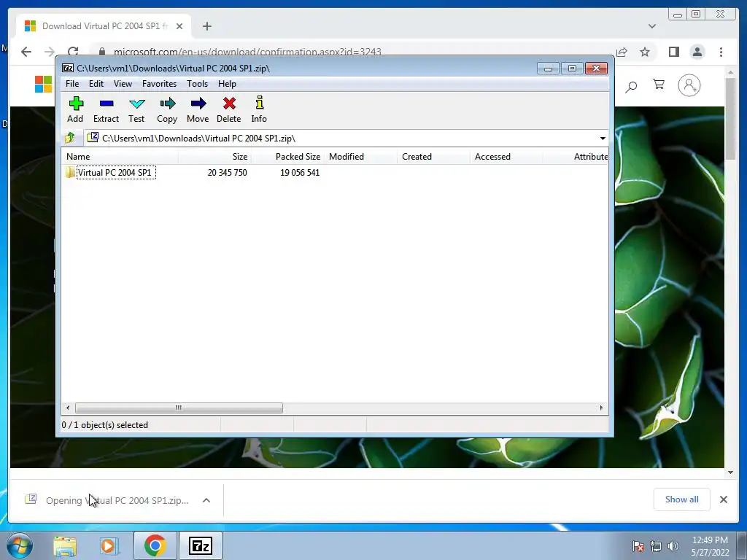The height and width of the screenshot is (560, 747).
Task: Click 7-Zip icon in the taskbar
Action: 200,545
